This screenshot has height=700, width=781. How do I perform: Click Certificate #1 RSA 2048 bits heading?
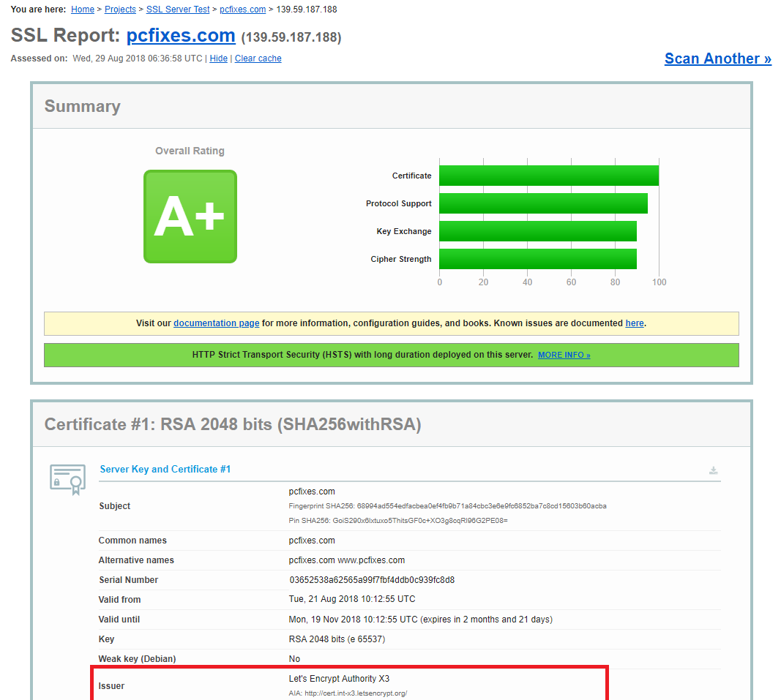(x=233, y=424)
